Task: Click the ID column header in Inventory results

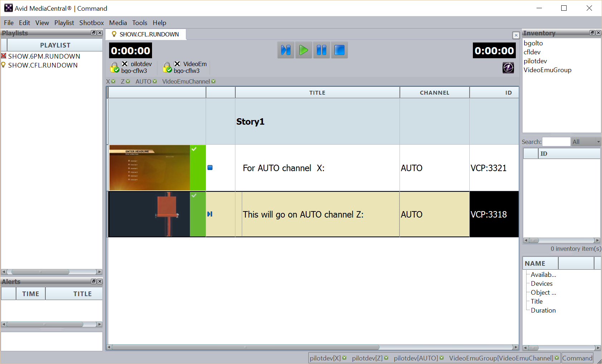Action: click(569, 154)
